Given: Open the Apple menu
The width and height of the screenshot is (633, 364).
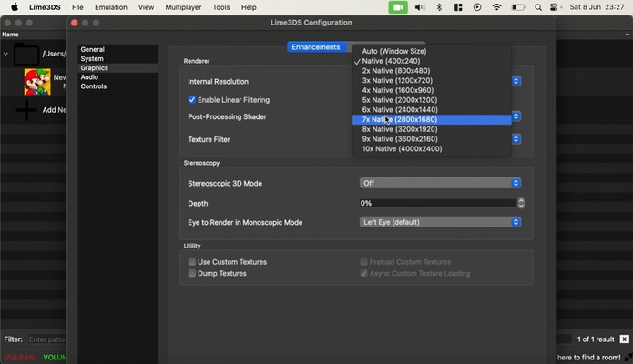Looking at the screenshot, I should pyautogui.click(x=14, y=7).
